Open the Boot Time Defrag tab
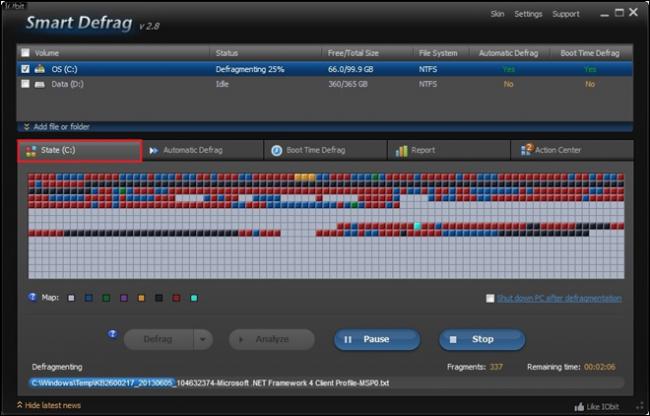 325,150
